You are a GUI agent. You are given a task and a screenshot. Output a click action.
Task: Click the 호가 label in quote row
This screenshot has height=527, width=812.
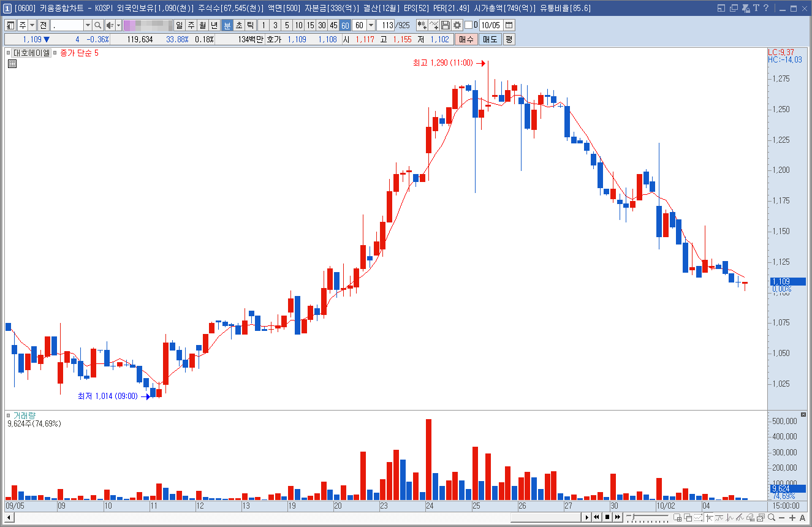click(x=274, y=39)
